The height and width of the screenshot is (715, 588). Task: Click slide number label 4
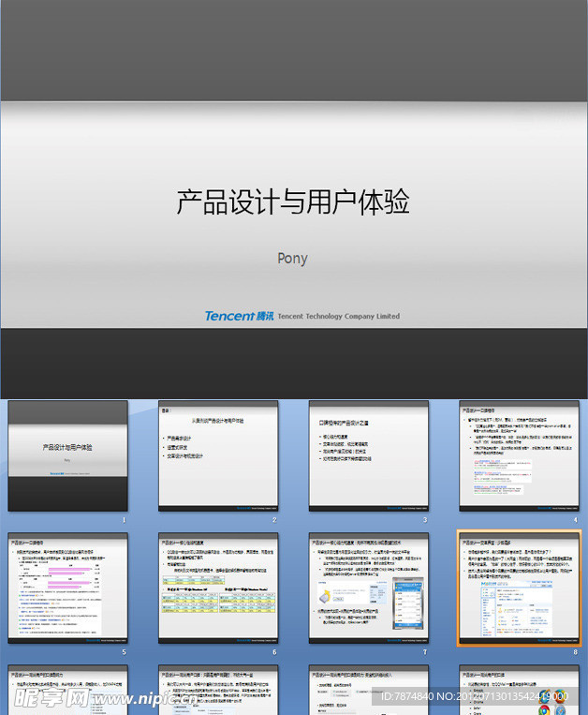tap(575, 520)
